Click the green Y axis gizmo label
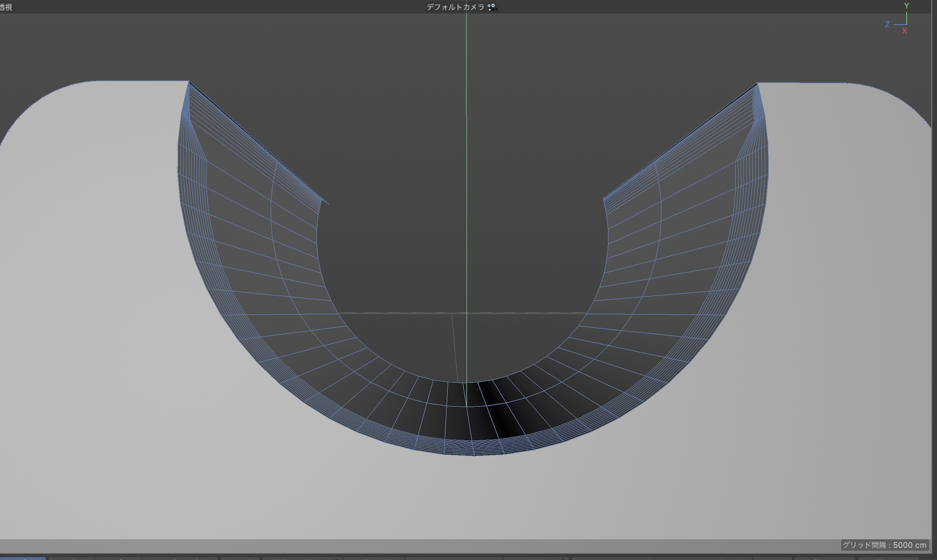937x560 pixels. [x=907, y=6]
